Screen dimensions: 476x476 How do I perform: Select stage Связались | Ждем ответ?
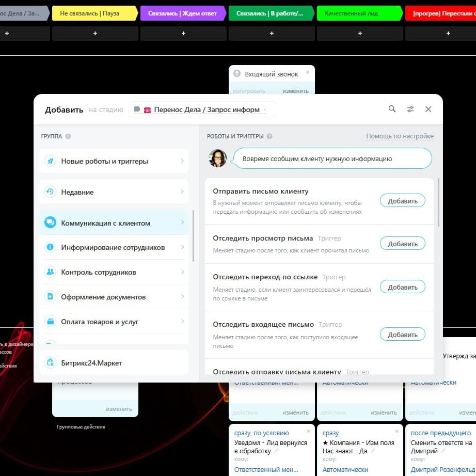click(x=183, y=13)
